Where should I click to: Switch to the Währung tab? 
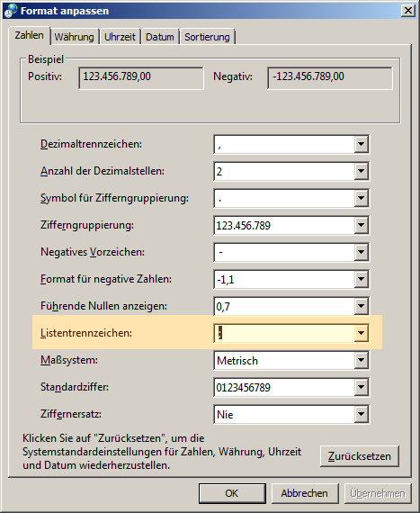[74, 37]
